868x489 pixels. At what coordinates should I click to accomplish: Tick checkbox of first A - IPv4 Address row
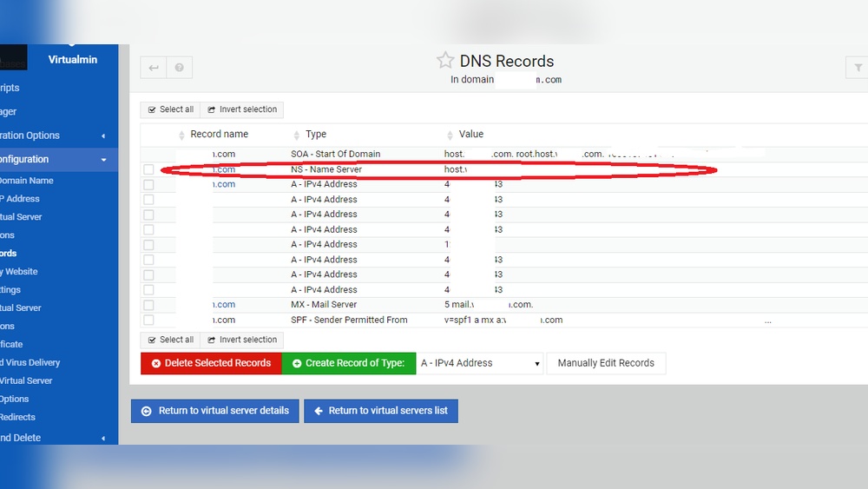tap(148, 184)
